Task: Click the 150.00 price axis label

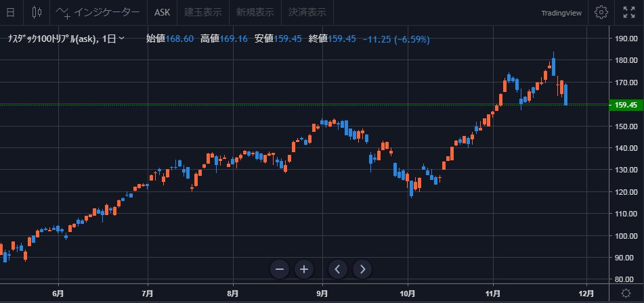Action: 626,126
